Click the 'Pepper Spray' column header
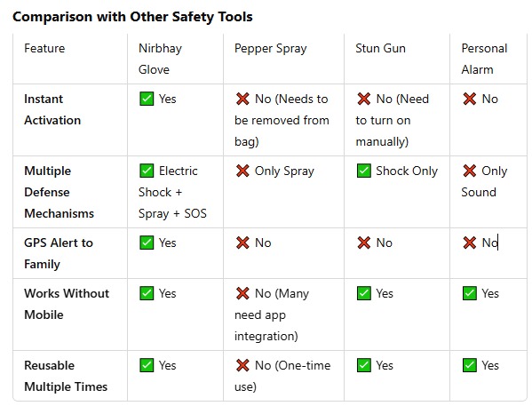Viewport: 532px width, 406px height. (270, 49)
